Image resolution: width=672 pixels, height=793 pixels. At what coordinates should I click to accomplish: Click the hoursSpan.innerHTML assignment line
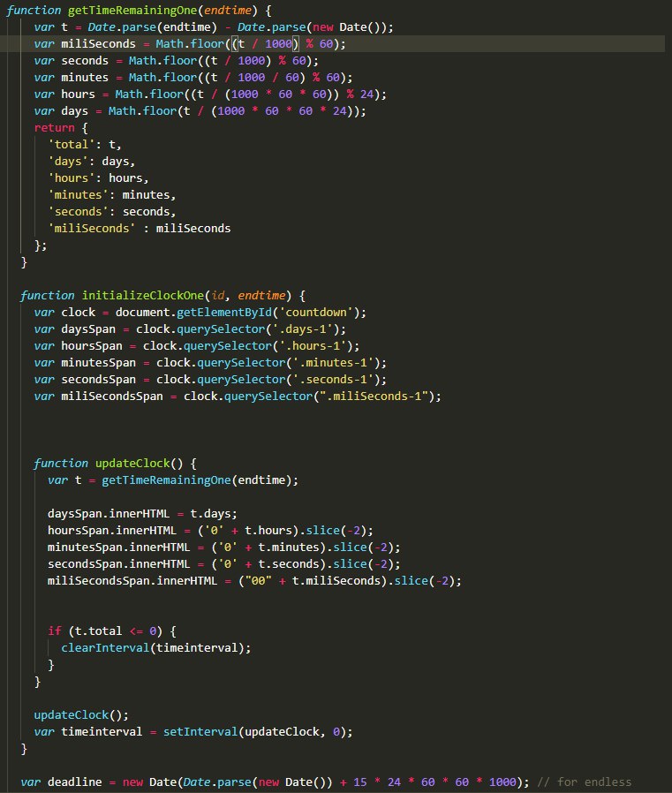click(x=210, y=530)
